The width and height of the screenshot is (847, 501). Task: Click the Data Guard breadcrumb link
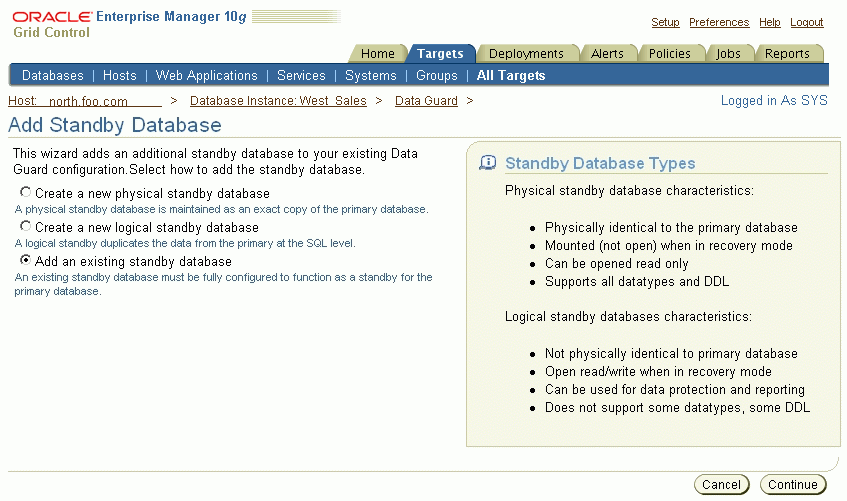426,101
